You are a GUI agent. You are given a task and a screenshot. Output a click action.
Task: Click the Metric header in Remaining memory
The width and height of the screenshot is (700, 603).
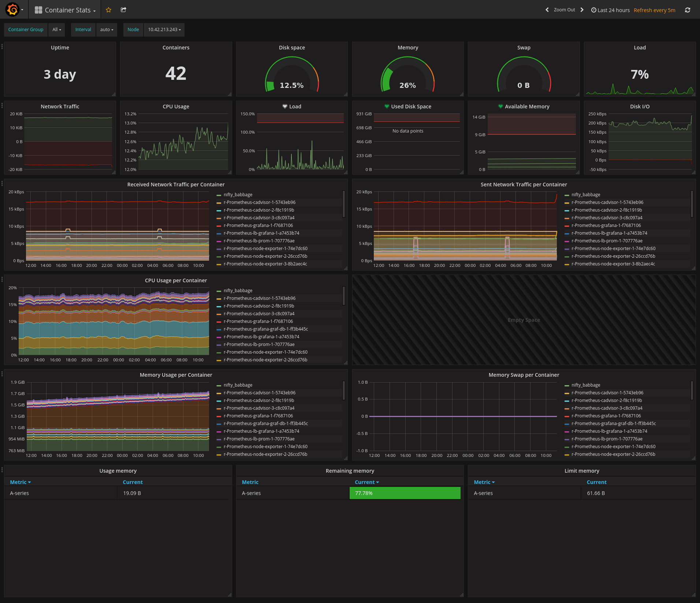(x=250, y=482)
